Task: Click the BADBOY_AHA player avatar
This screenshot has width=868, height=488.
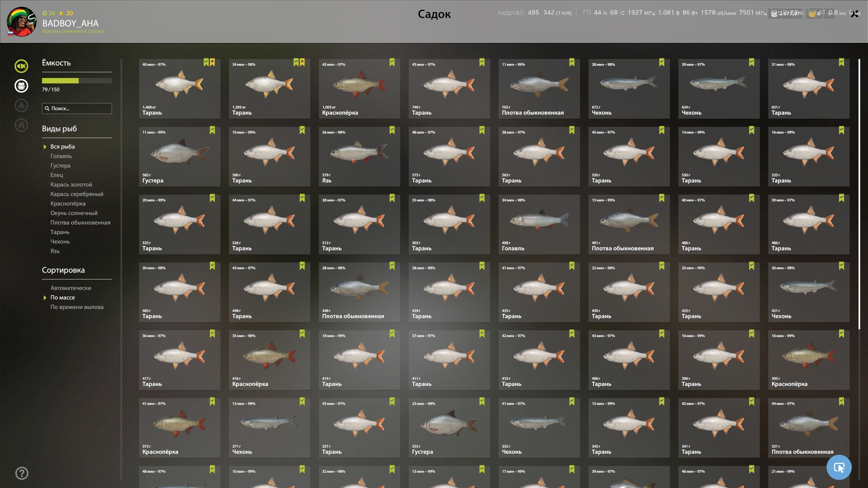Action: [22, 21]
